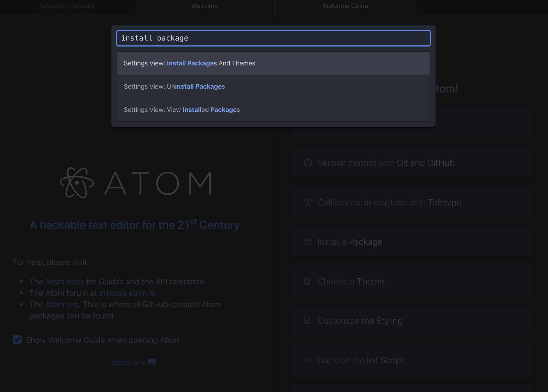Screen dimensions: 548x392
Task: Click the Atom logo icon
Action: coord(77,183)
